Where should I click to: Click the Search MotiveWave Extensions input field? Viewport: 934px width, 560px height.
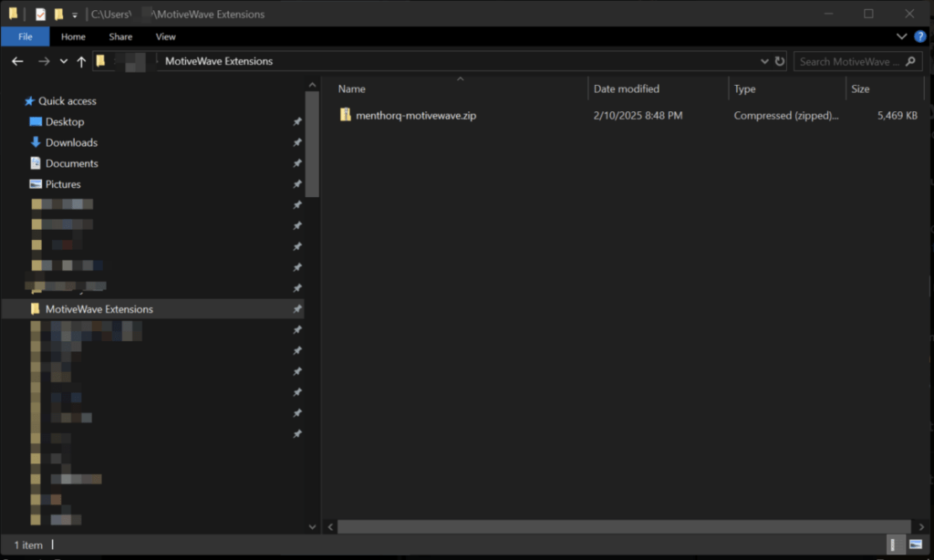tap(853, 61)
